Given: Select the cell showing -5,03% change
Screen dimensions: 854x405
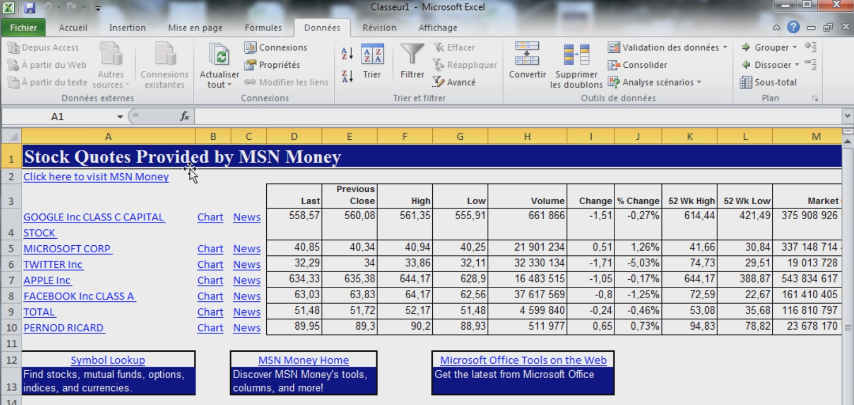Looking at the screenshot, I should (638, 265).
